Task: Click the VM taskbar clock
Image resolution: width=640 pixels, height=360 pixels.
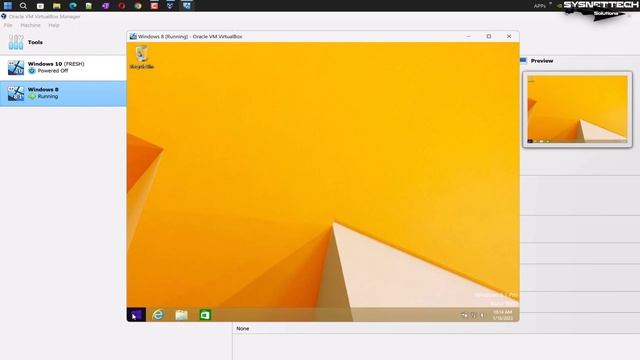Action: 502,315
